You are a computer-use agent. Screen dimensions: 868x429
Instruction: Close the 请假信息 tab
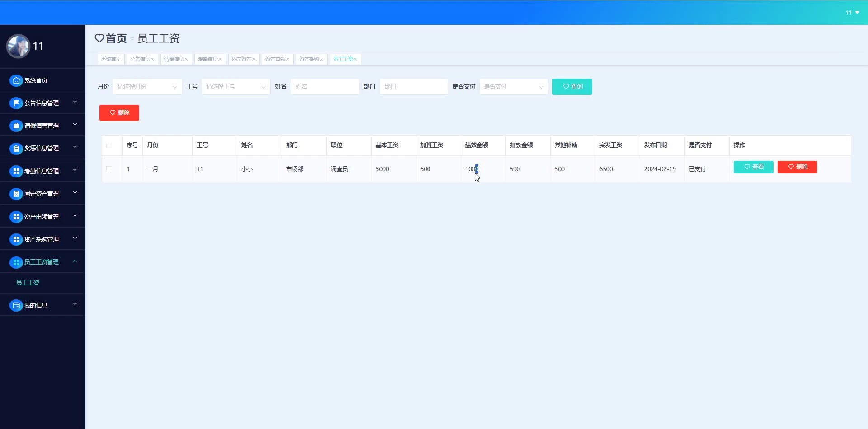[x=186, y=59]
